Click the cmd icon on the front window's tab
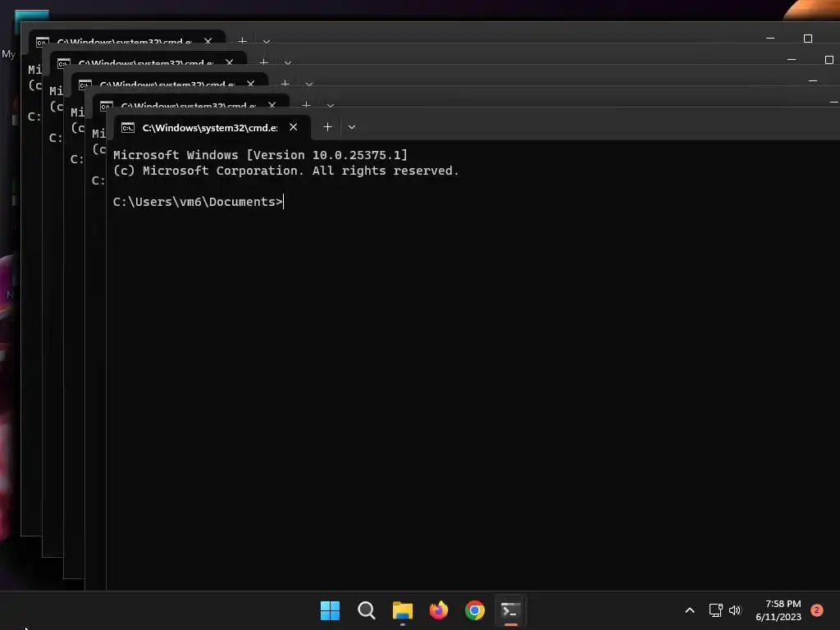 pyautogui.click(x=127, y=127)
